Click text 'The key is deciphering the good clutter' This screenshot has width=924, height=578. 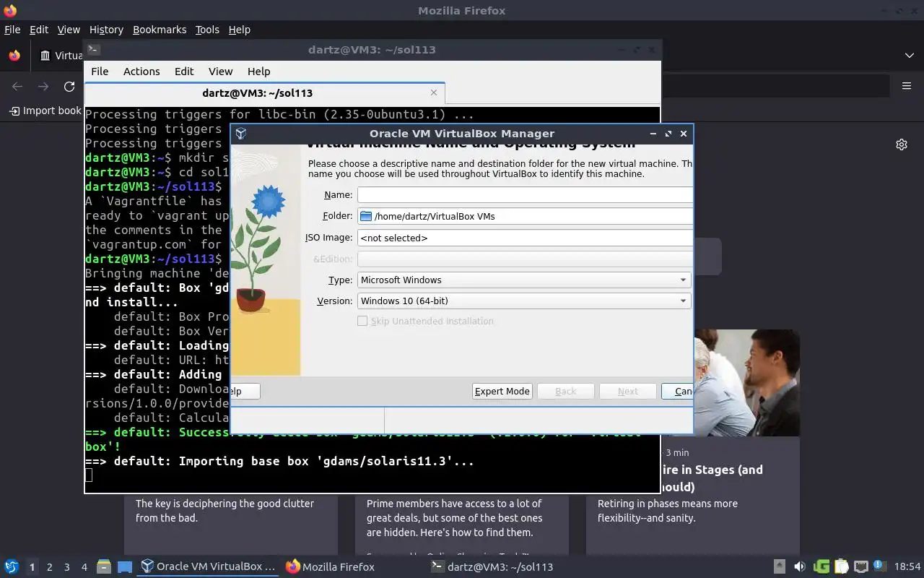click(x=225, y=504)
